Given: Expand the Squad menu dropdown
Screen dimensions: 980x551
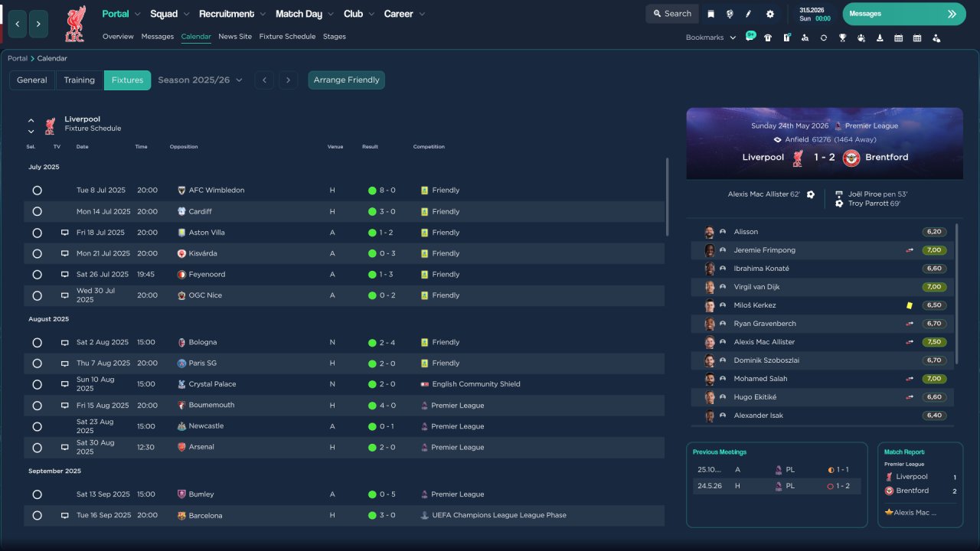Looking at the screenshot, I should click(169, 14).
